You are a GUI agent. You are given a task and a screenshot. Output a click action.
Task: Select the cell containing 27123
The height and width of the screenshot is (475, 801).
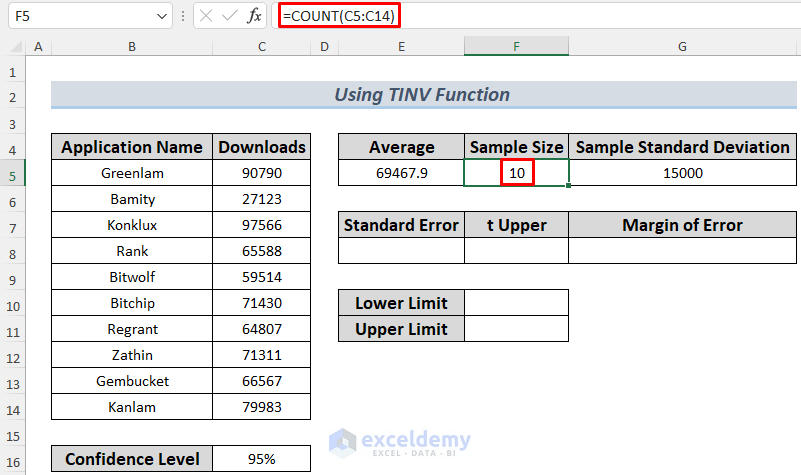[x=262, y=199]
